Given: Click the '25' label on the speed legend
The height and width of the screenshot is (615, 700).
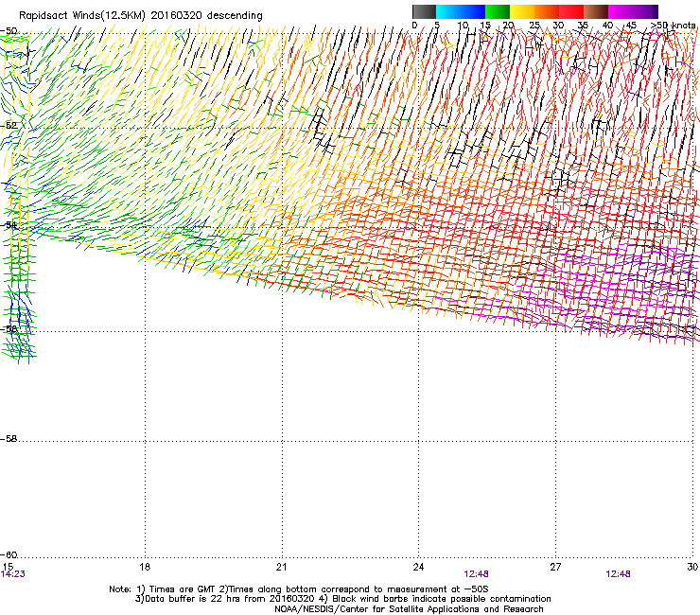Looking at the screenshot, I should tap(534, 25).
